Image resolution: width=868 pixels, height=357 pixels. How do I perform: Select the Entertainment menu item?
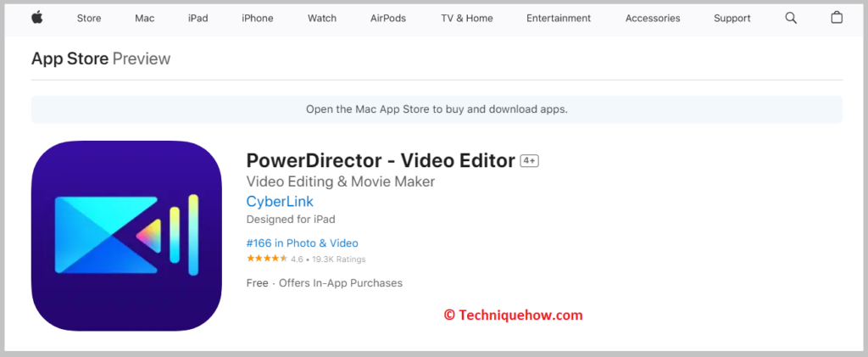coord(559,18)
